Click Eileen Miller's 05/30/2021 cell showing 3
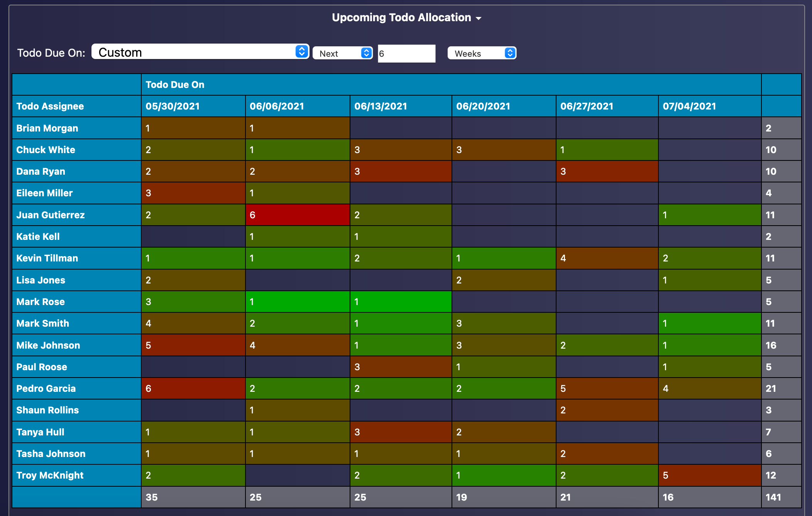Viewport: 812px width, 516px height. coord(193,193)
